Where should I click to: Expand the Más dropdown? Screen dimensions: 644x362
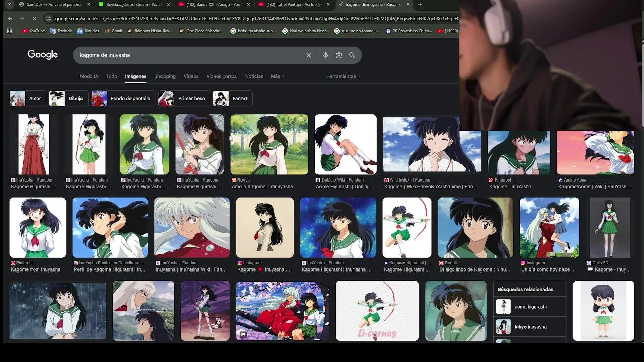click(278, 76)
